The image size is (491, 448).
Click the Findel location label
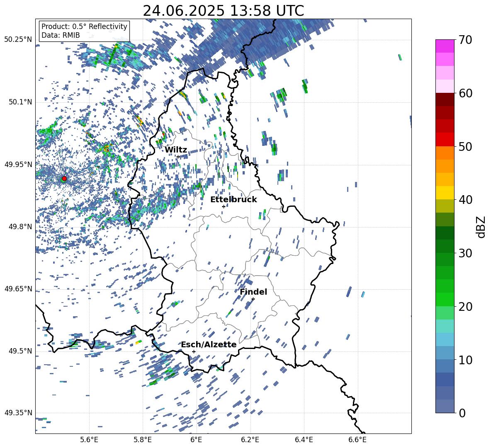(x=253, y=292)
